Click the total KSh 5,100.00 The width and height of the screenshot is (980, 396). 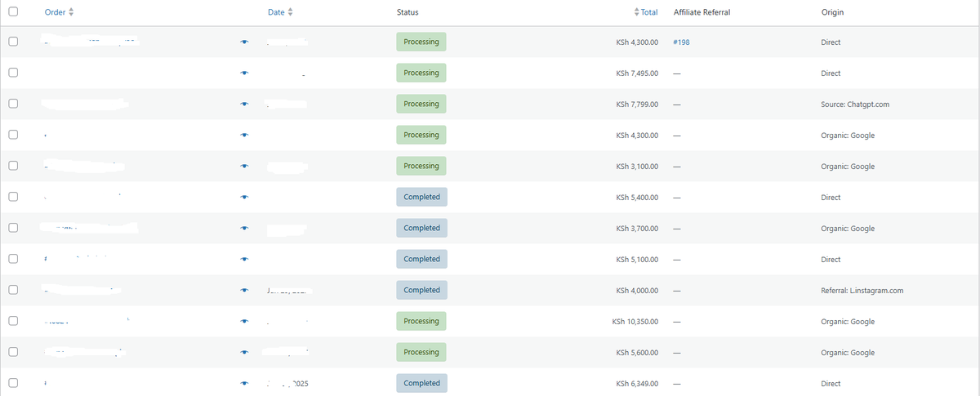637,260
